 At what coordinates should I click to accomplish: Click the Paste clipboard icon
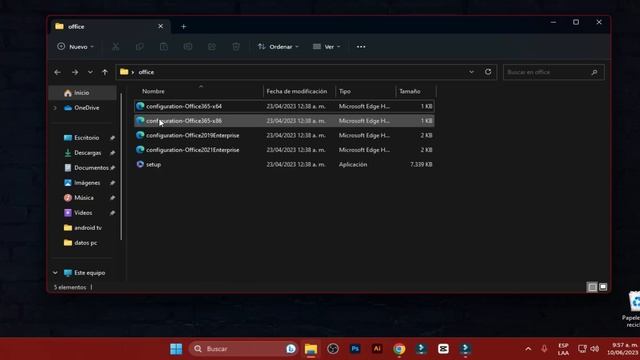click(x=164, y=47)
